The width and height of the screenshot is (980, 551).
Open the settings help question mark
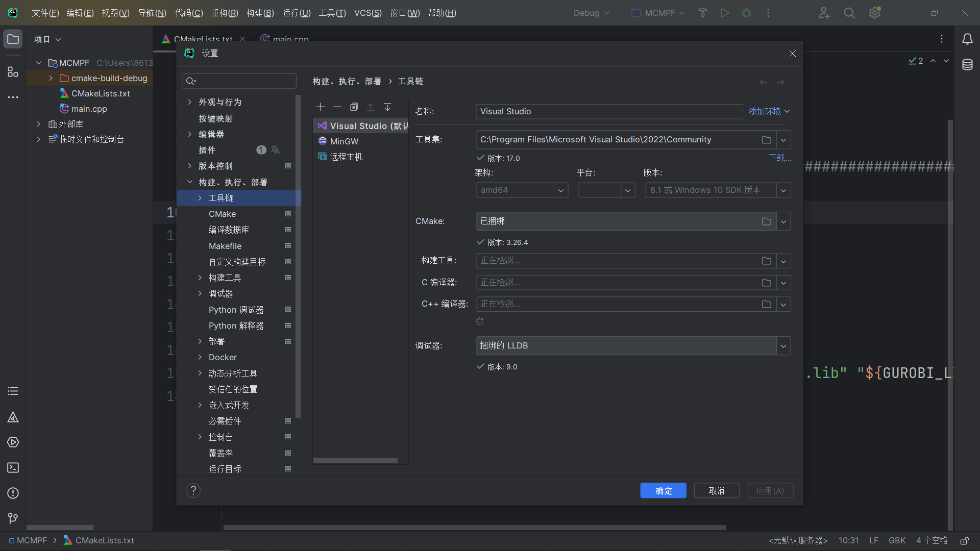pyautogui.click(x=193, y=491)
